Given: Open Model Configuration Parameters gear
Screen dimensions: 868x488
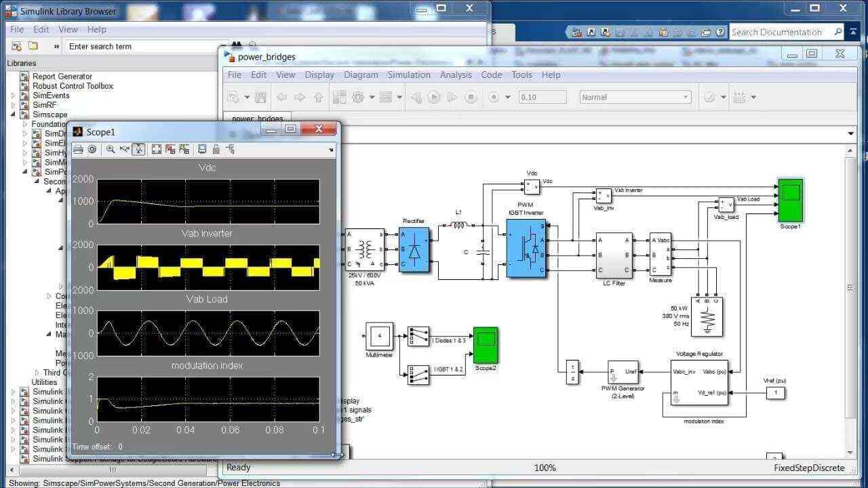Looking at the screenshot, I should coord(358,98).
